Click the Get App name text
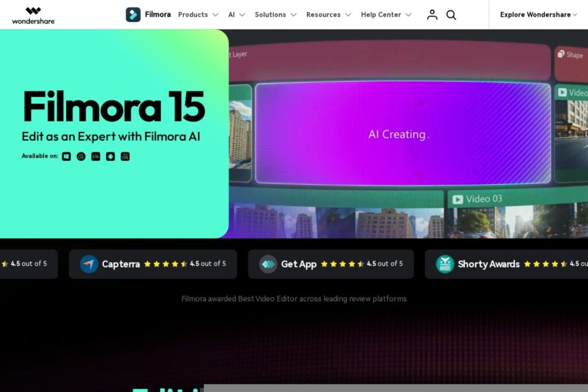 pos(299,264)
